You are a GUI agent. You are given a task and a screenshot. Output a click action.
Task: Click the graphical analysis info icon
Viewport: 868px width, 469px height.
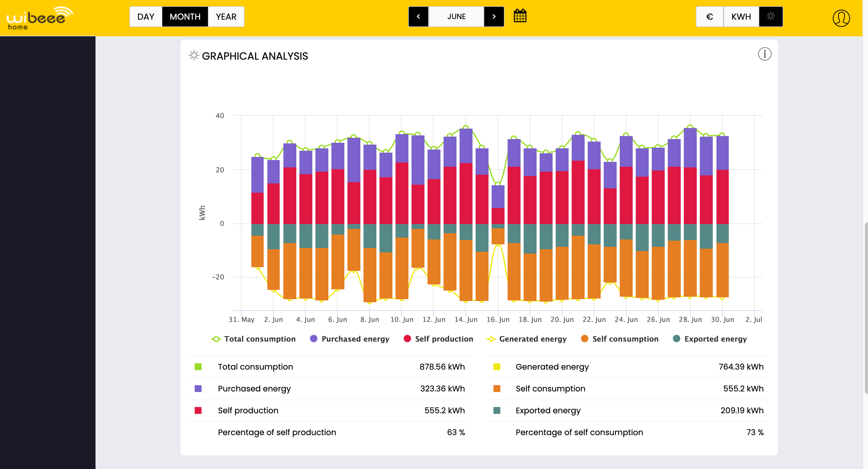coord(765,54)
